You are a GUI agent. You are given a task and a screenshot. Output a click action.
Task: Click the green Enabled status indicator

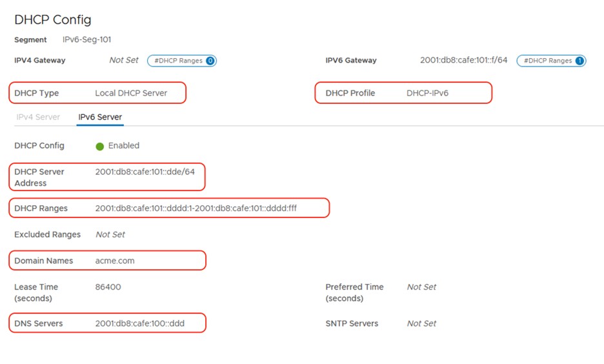[x=100, y=147]
